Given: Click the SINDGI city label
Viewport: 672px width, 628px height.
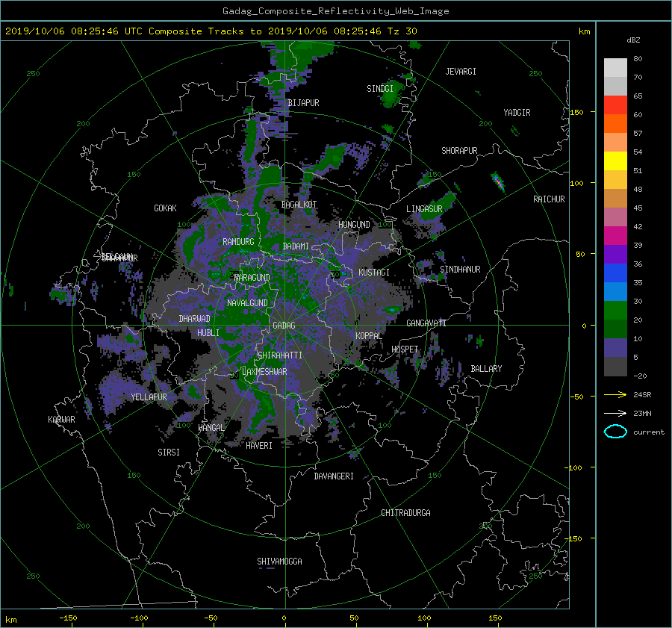Looking at the screenshot, I should coord(380,89).
